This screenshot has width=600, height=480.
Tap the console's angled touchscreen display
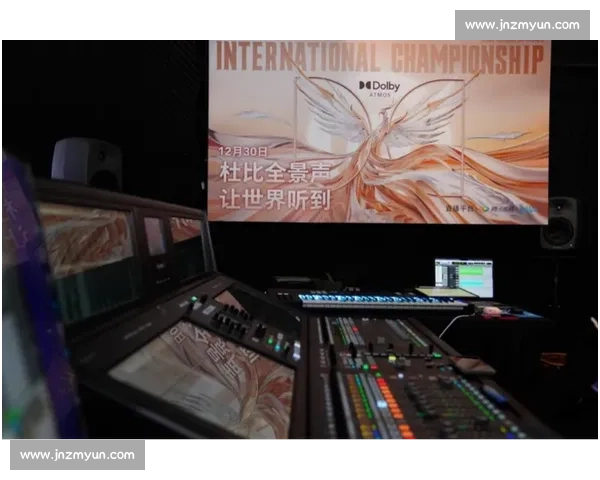pos(200,385)
